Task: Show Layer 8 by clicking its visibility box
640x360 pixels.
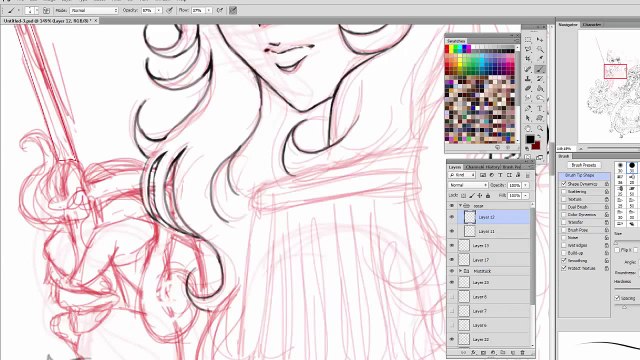Action: coord(452,297)
